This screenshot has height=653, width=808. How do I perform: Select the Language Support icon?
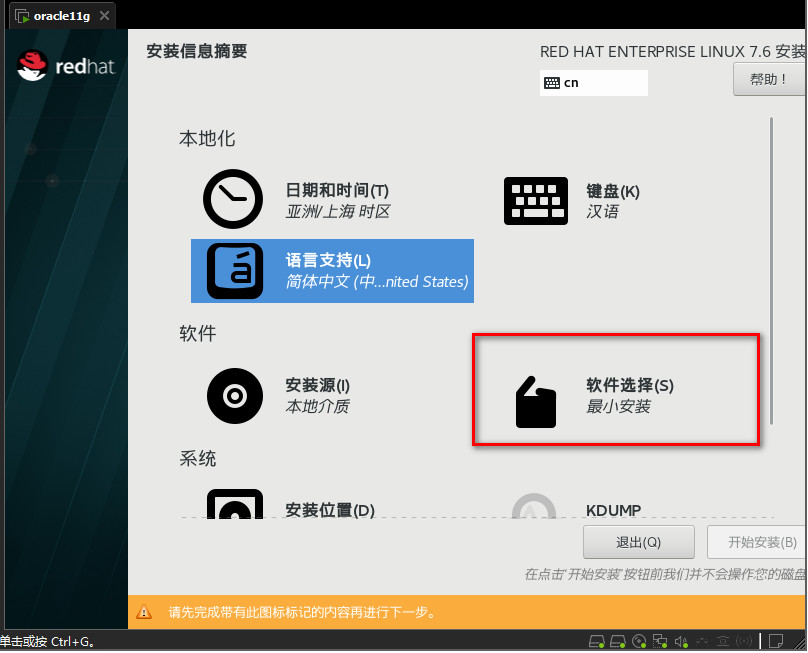coord(235,270)
